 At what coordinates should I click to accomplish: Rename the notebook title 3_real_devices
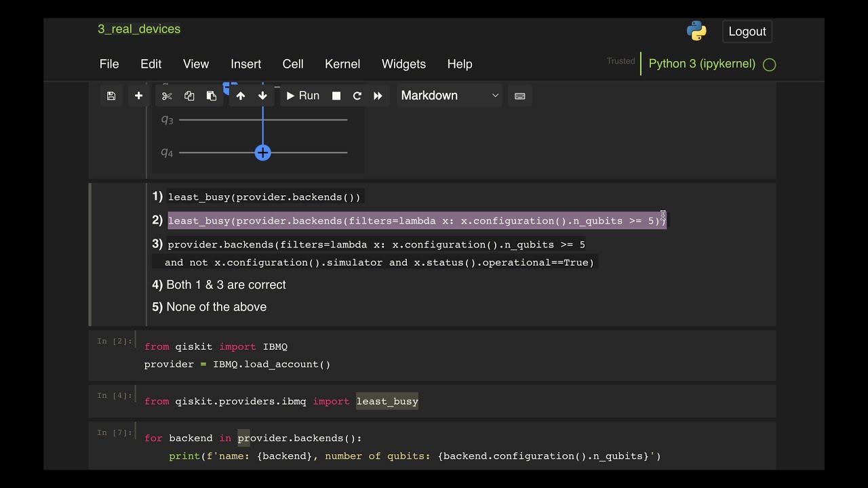tap(139, 29)
